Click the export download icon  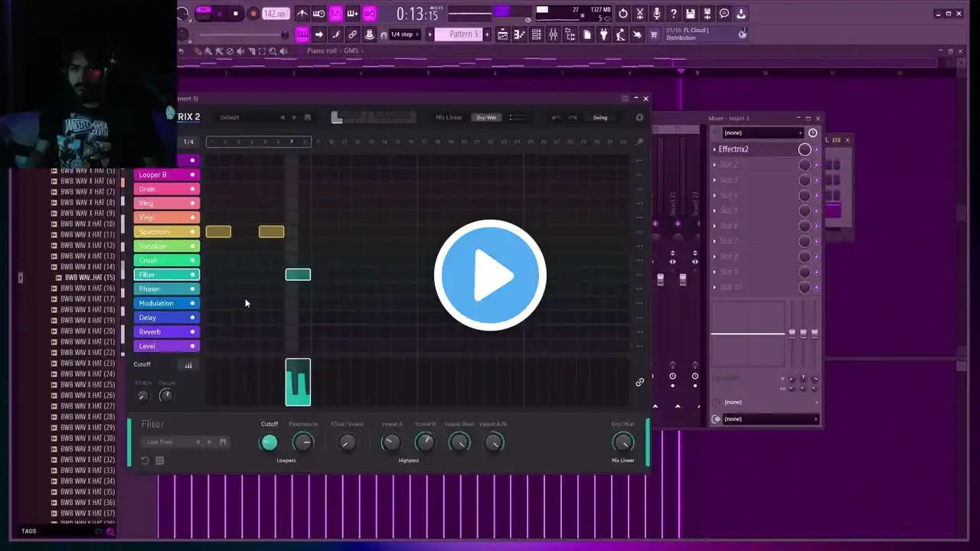pyautogui.click(x=741, y=14)
